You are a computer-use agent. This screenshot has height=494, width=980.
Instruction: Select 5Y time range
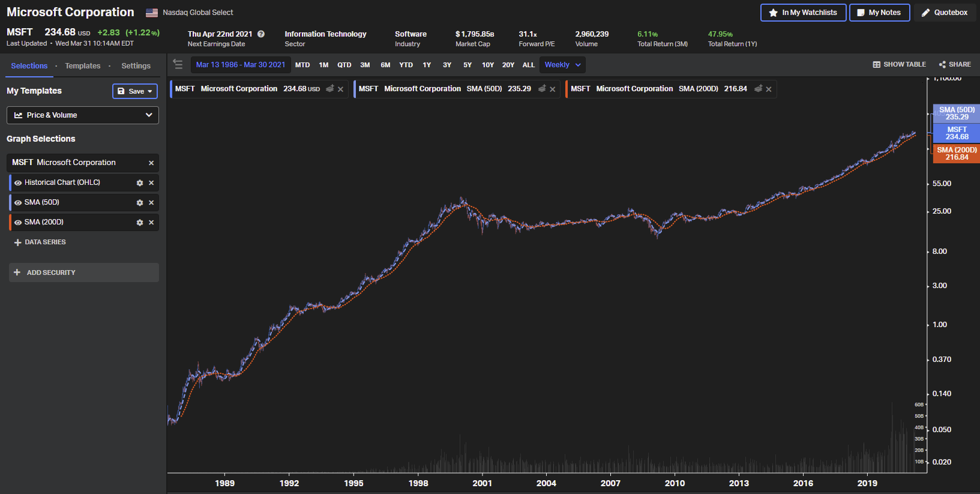467,65
